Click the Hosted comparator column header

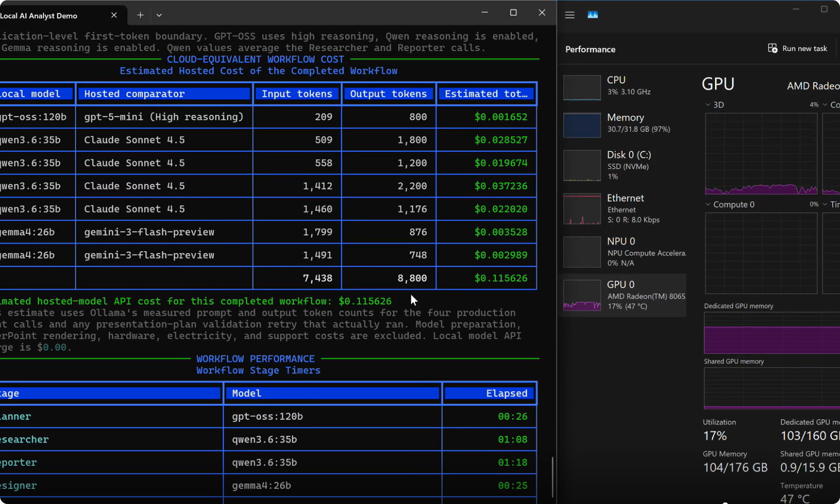pos(164,94)
